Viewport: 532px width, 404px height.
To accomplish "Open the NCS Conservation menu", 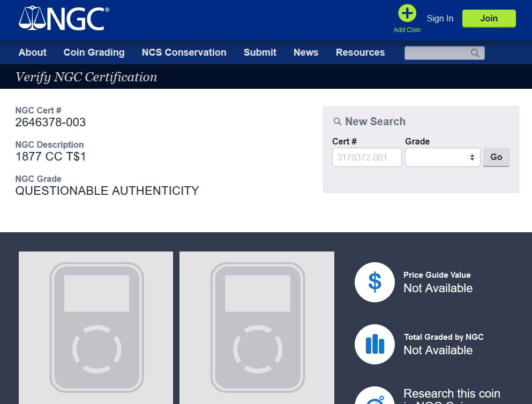I will 184,52.
